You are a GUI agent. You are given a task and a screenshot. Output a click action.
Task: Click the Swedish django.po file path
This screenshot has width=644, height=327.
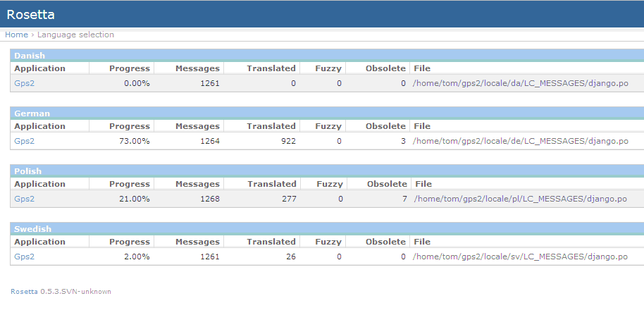tap(520, 257)
